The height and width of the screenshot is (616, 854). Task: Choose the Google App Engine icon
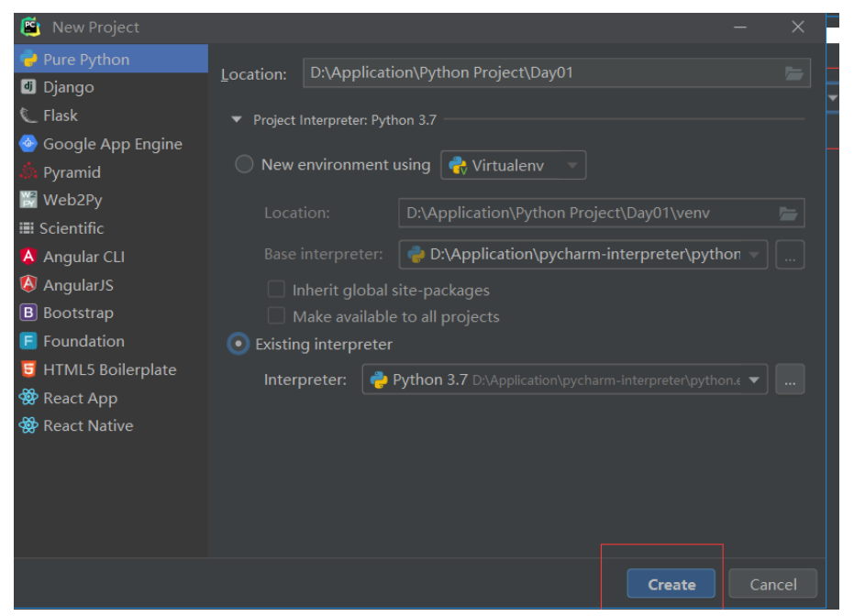28,144
